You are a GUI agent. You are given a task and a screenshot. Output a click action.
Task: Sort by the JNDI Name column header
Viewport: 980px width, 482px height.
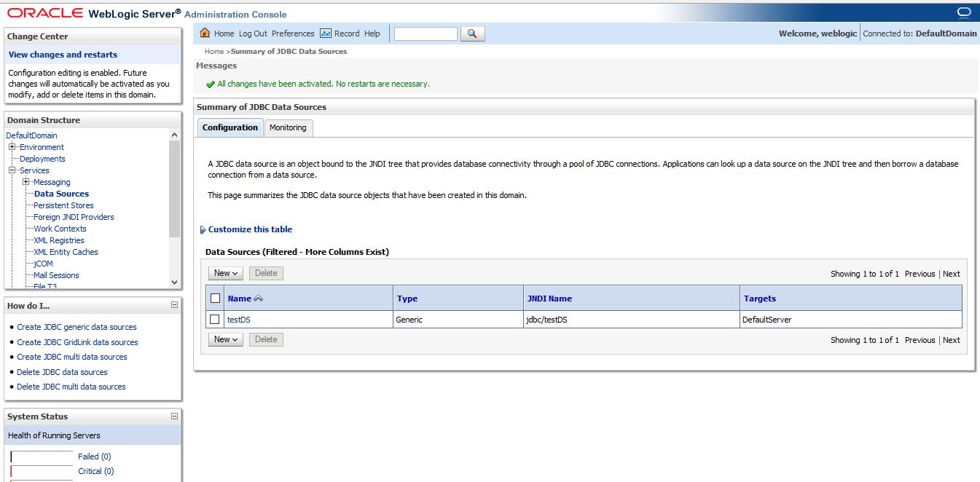[549, 299]
